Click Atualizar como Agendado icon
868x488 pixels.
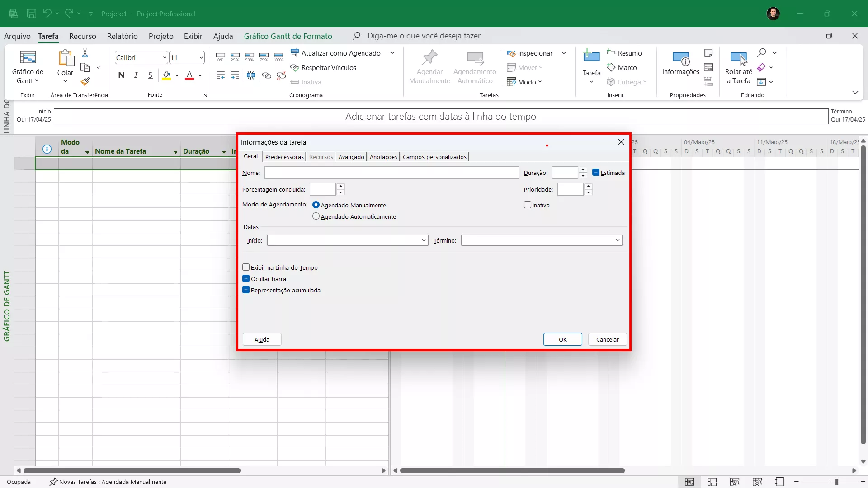click(x=294, y=53)
